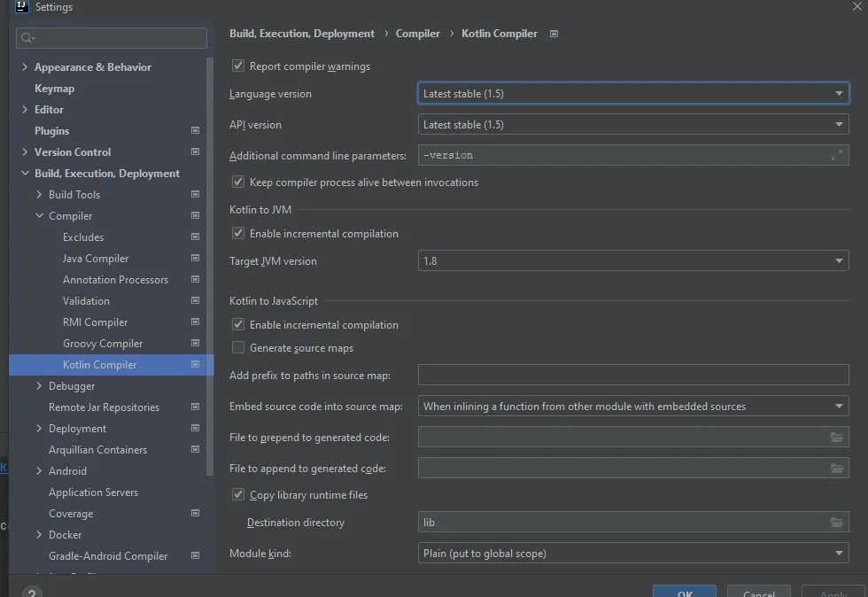Browse for Destination directory folder icon
This screenshot has width=868, height=597.
click(836, 523)
